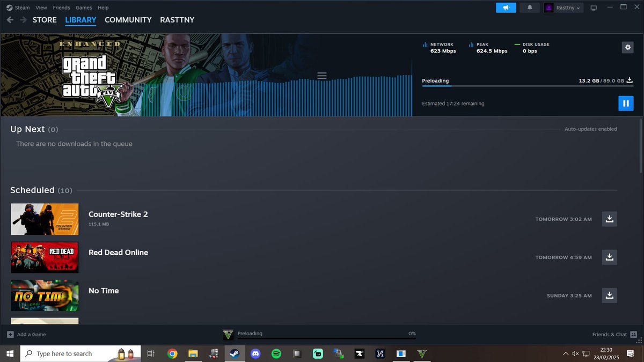Click the Preloading progress bar
Image resolution: width=644 pixels, height=362 pixels.
[528, 86]
